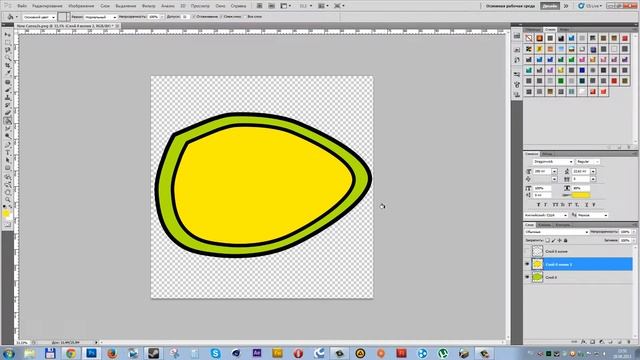Open the Изображение menu
This screenshot has width=640, height=360.
[81, 6]
